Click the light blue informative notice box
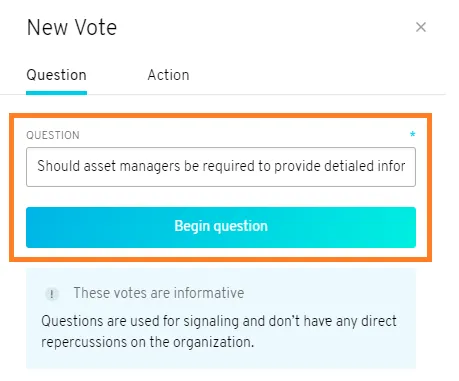This screenshot has height=381, width=459. [221, 318]
